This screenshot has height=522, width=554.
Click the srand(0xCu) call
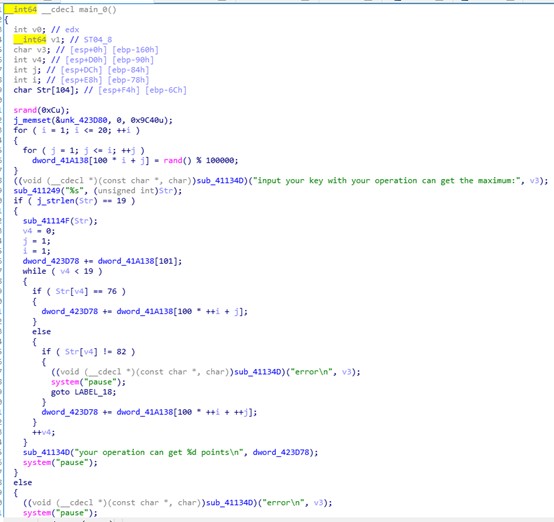point(41,110)
